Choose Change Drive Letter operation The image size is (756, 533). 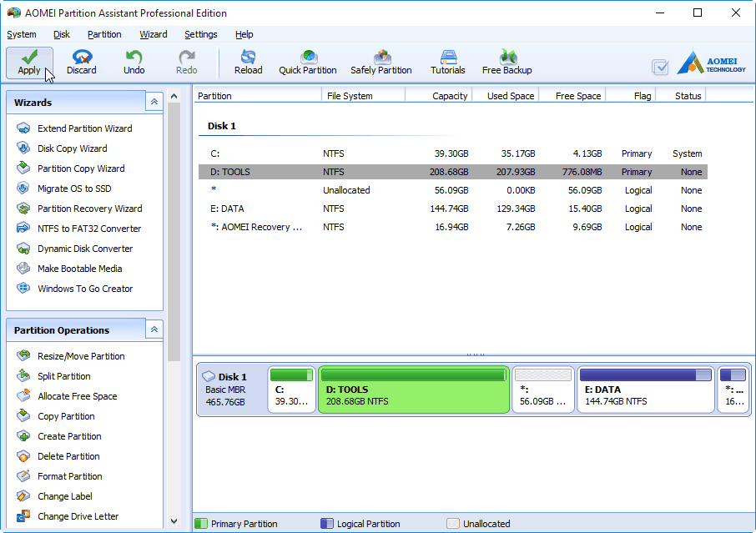click(x=68, y=516)
